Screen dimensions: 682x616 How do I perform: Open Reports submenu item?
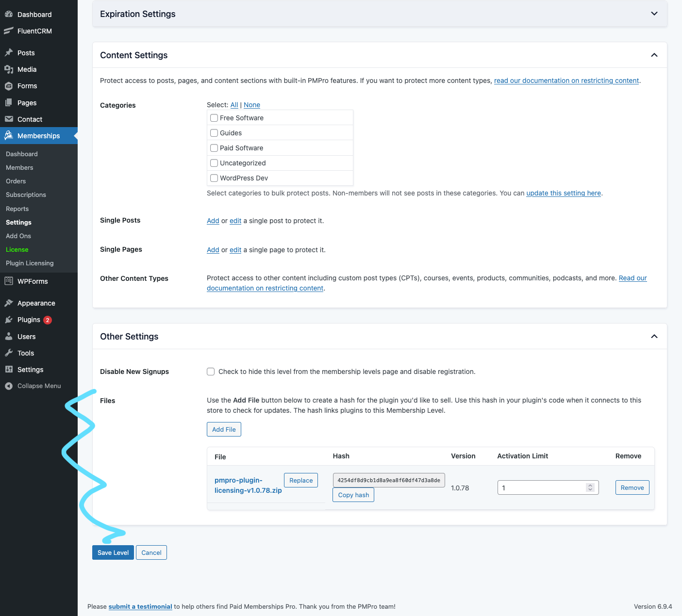click(17, 209)
